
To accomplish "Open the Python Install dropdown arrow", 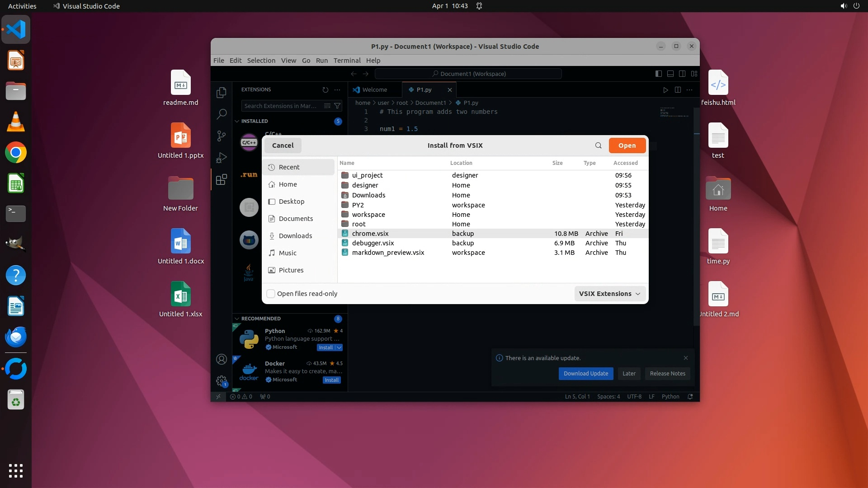I will pyautogui.click(x=339, y=347).
